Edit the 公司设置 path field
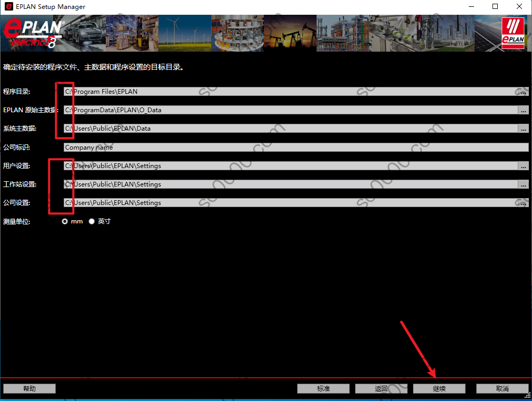Screen dimensions: 532x401 [291, 203]
